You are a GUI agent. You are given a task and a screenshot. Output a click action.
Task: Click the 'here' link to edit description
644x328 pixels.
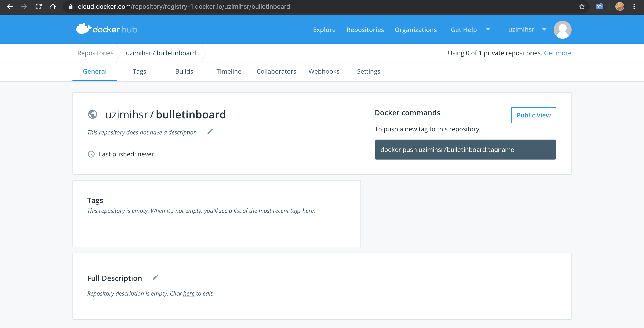click(x=189, y=294)
